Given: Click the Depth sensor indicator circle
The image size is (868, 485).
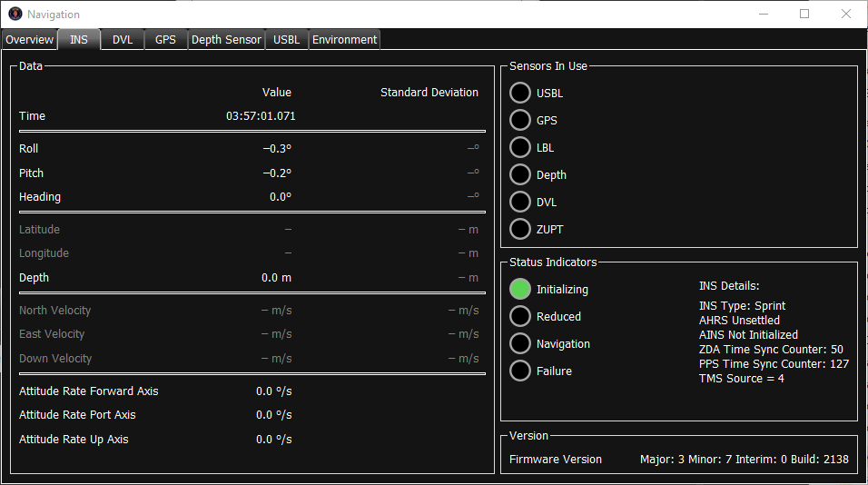Looking at the screenshot, I should coord(520,175).
